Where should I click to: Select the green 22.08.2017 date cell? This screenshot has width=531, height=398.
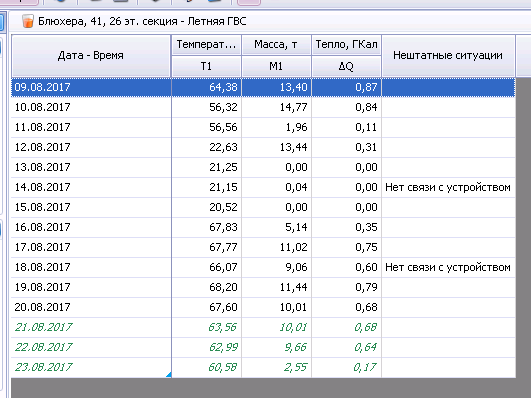(91, 347)
